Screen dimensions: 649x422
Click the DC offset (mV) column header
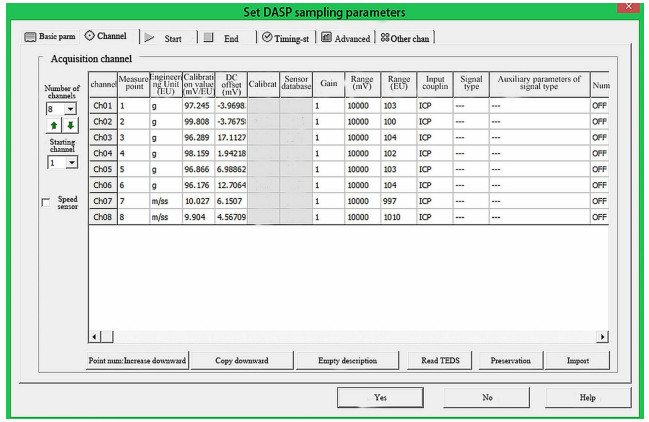pos(231,84)
